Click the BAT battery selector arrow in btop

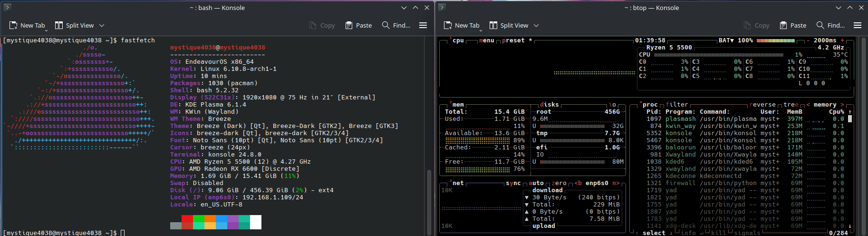(732, 40)
